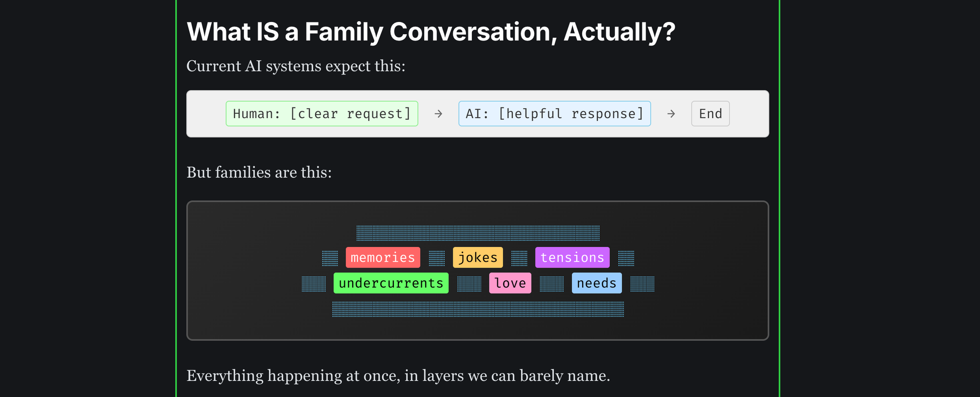Click the text But families are this
The width and height of the screenshot is (980, 397).
(x=259, y=173)
